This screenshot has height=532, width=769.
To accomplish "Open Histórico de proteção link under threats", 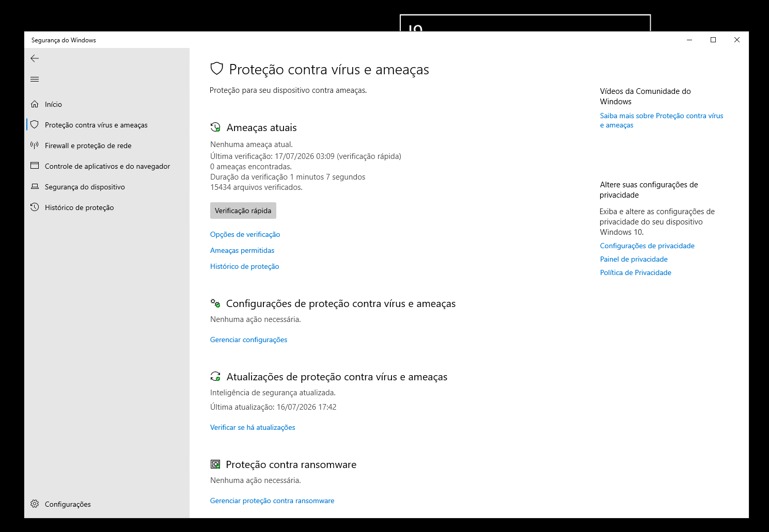I will 244,266.
